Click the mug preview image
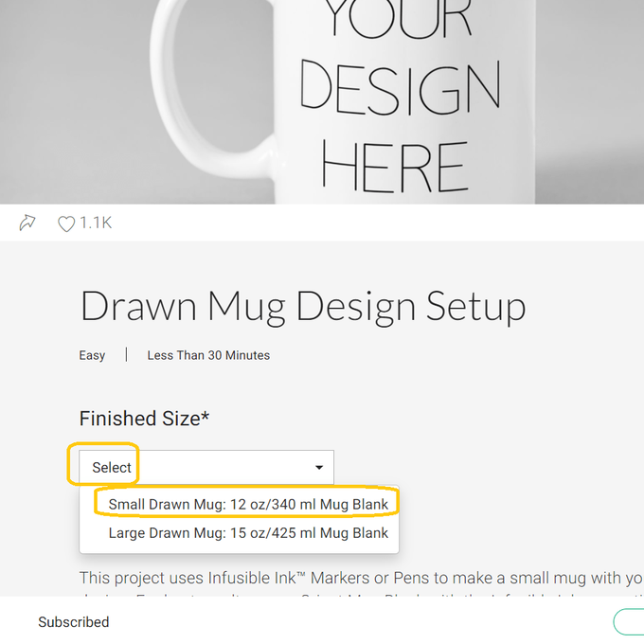 click(x=568, y=95)
